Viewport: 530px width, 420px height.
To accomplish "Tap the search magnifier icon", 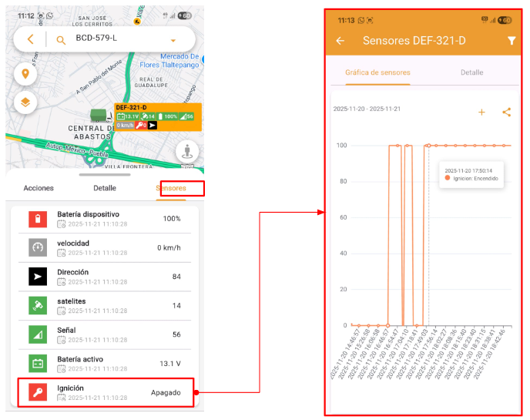I will [x=61, y=40].
